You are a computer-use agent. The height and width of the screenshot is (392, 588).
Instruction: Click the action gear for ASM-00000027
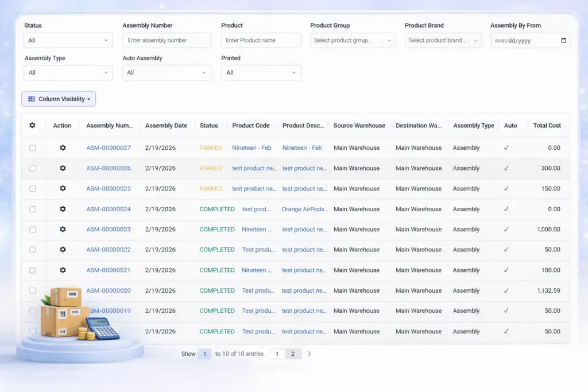pyautogui.click(x=63, y=148)
